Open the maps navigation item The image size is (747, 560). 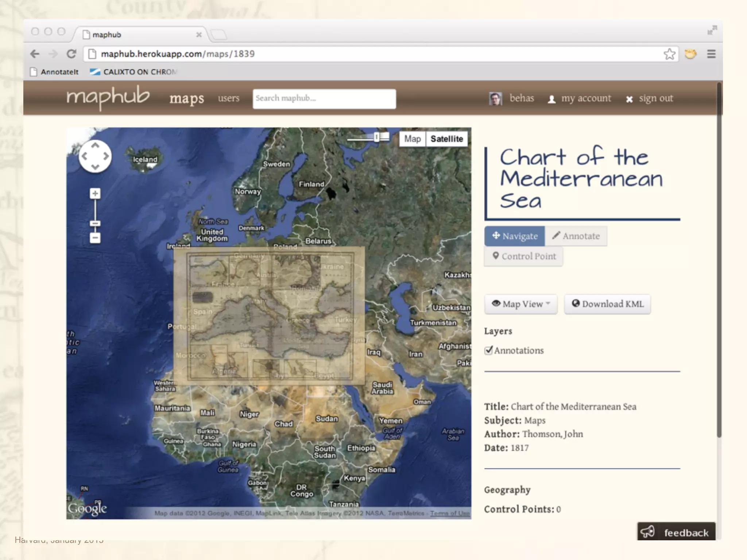click(x=186, y=98)
